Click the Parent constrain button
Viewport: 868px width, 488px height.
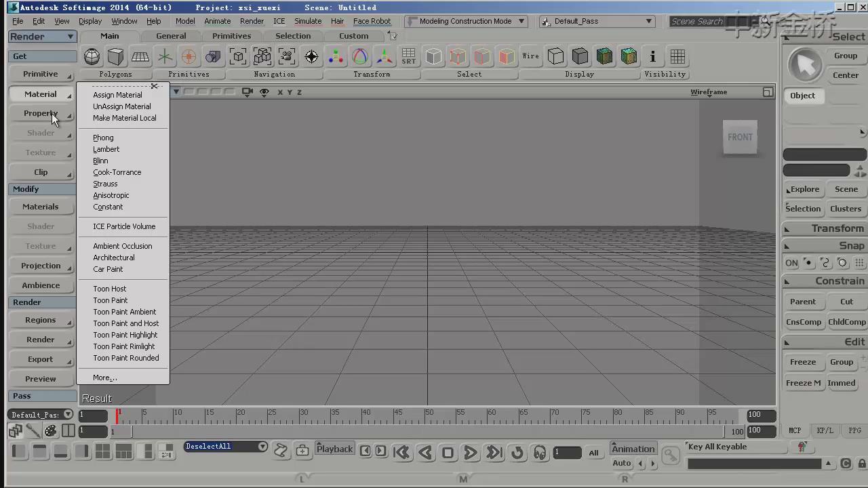tap(803, 302)
